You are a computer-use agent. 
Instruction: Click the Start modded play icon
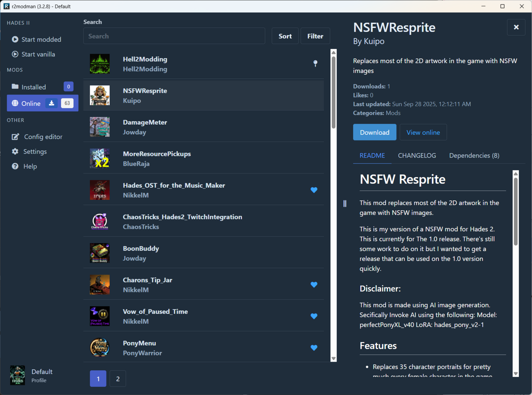click(15, 39)
